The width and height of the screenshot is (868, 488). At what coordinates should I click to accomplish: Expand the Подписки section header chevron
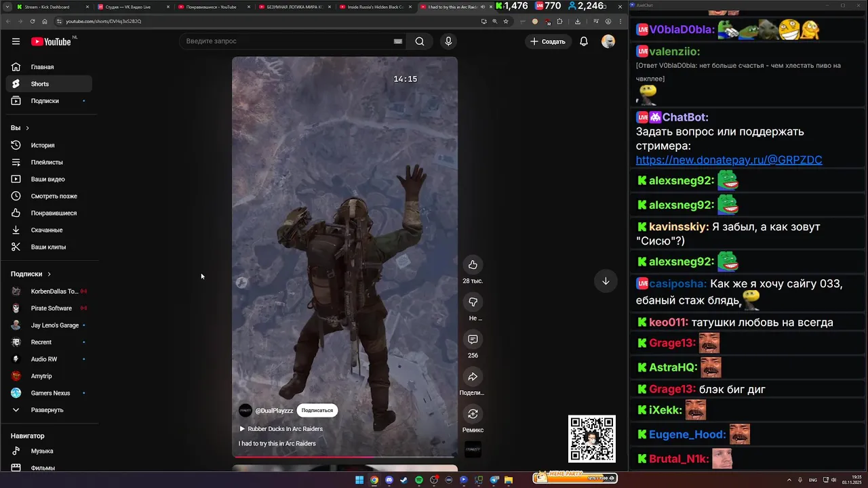click(49, 274)
